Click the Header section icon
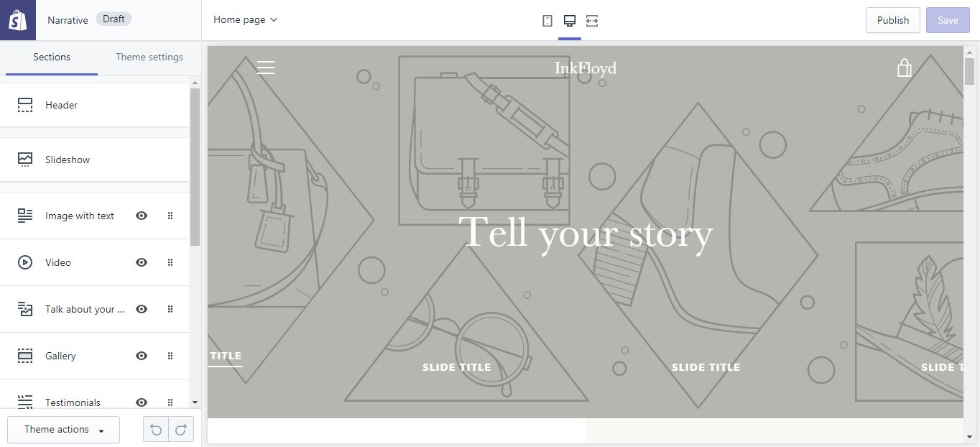Screen dimensions: 980x447 (x=25, y=105)
